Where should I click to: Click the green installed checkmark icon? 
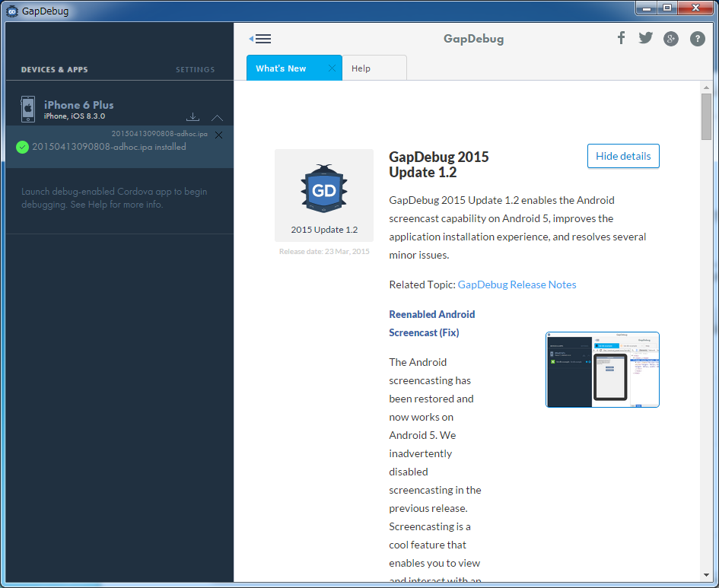point(22,147)
